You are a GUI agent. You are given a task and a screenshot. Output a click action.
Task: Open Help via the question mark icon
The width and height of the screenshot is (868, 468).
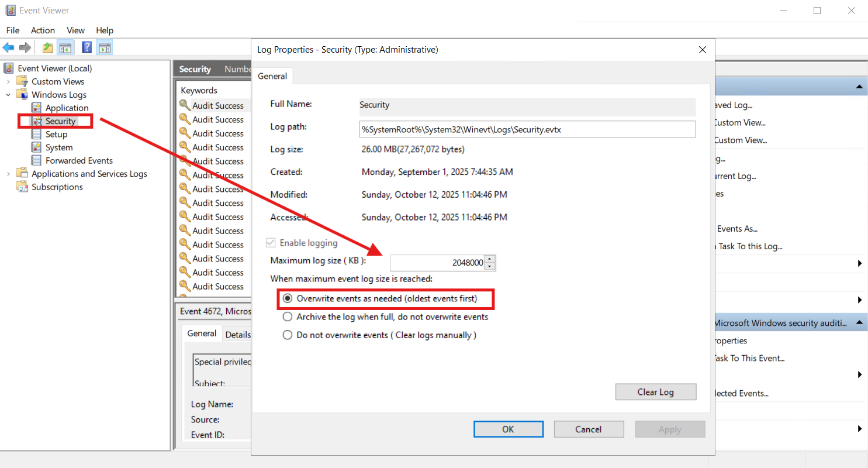click(87, 47)
